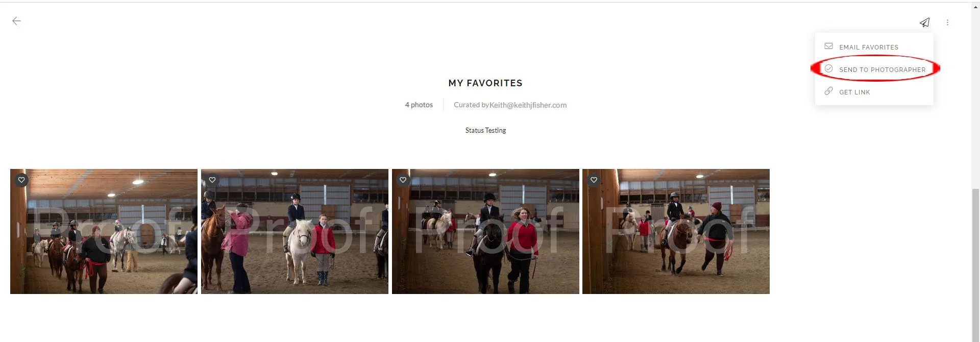
Task: Toggle favorite heart on the fourth photo
Action: (x=594, y=180)
